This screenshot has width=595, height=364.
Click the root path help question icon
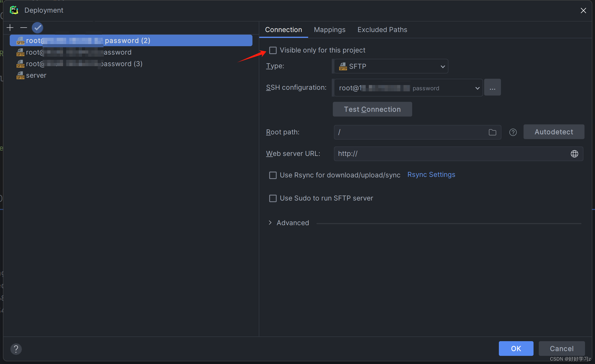(x=513, y=132)
